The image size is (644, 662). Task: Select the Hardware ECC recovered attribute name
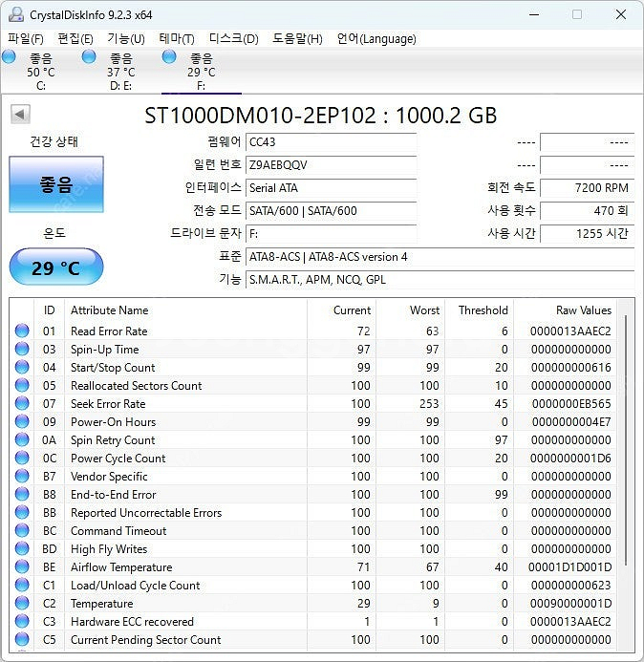pyautogui.click(x=132, y=622)
